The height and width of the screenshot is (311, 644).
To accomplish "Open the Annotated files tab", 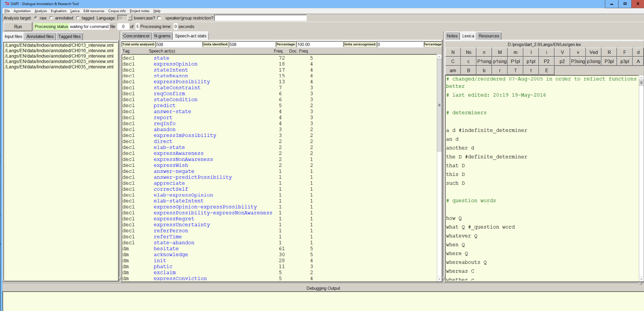I will (40, 36).
